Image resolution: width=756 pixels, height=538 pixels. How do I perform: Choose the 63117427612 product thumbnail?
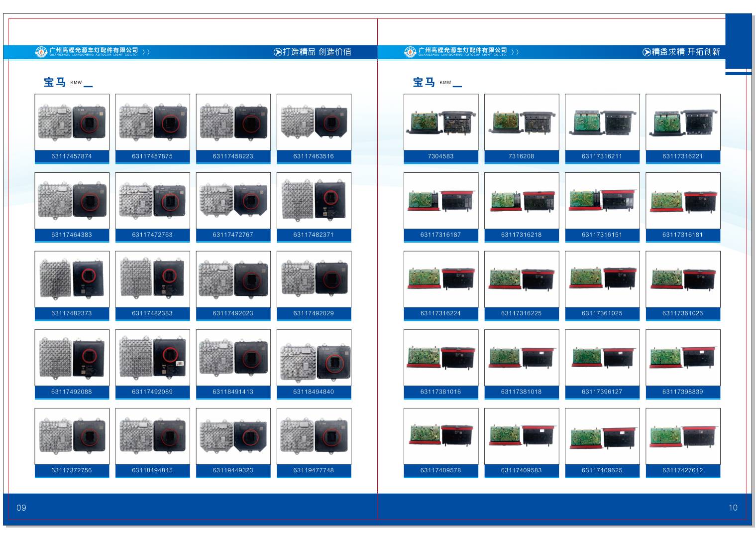click(682, 436)
